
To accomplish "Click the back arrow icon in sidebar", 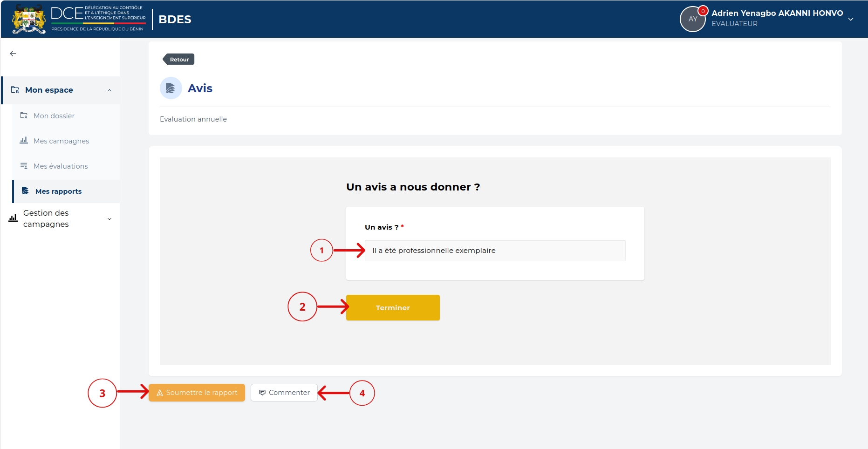I will coord(13,54).
